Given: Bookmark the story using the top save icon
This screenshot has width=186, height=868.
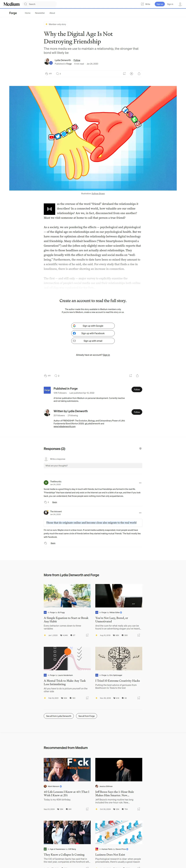Looking at the screenshot, I should tap(124, 73).
